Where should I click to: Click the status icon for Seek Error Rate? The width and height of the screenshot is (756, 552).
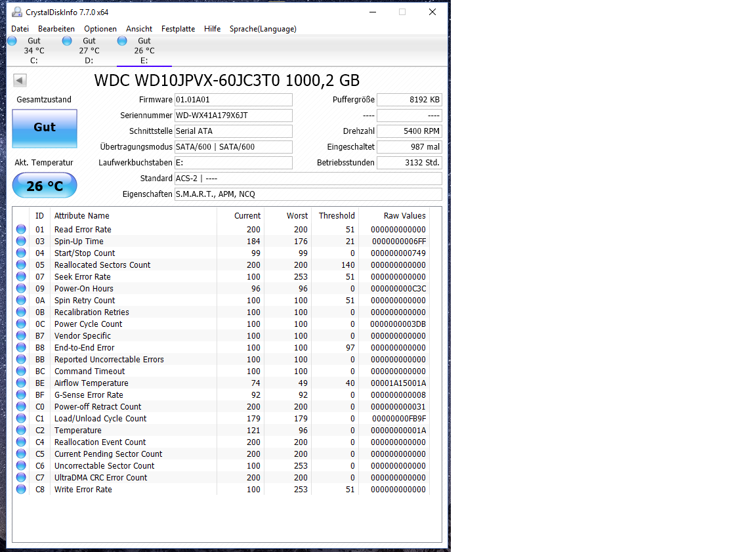[x=21, y=276]
